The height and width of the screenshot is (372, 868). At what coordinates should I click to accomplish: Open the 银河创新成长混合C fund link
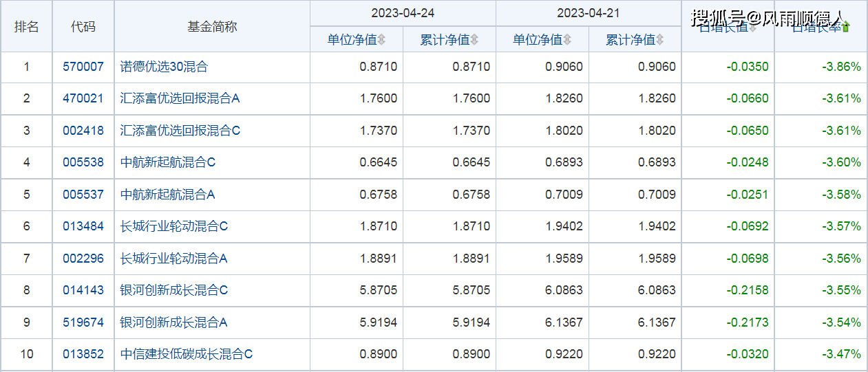pos(174,290)
